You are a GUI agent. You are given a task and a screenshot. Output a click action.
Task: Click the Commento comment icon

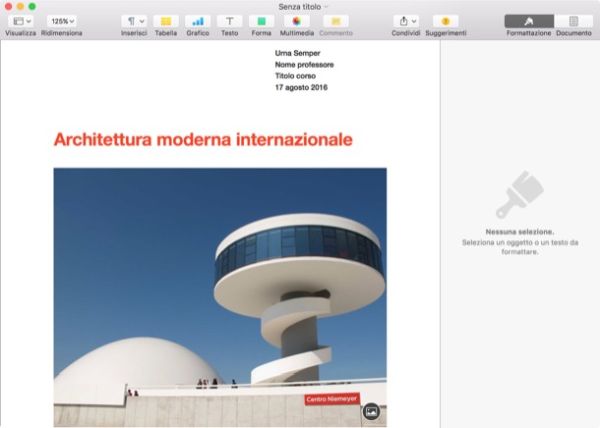coord(335,21)
